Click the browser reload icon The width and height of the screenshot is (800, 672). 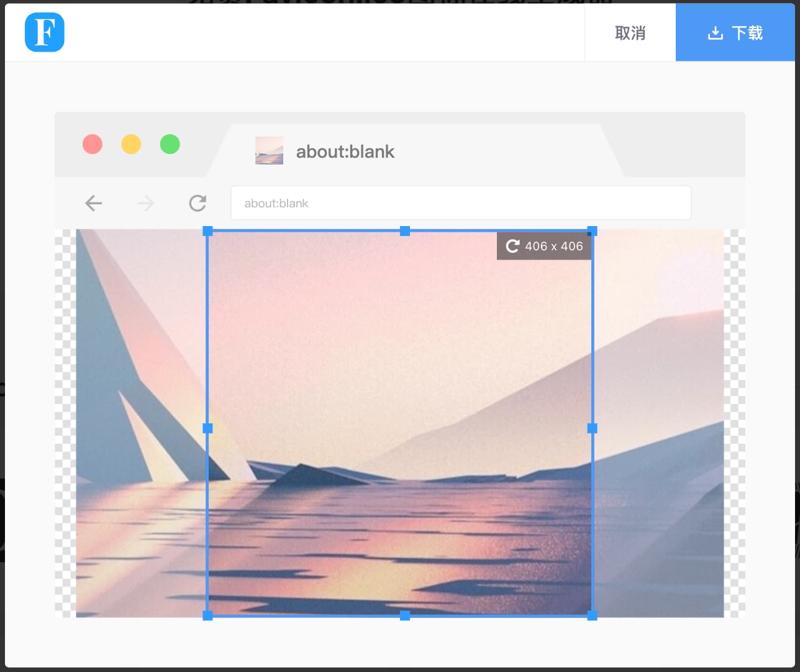tap(198, 203)
